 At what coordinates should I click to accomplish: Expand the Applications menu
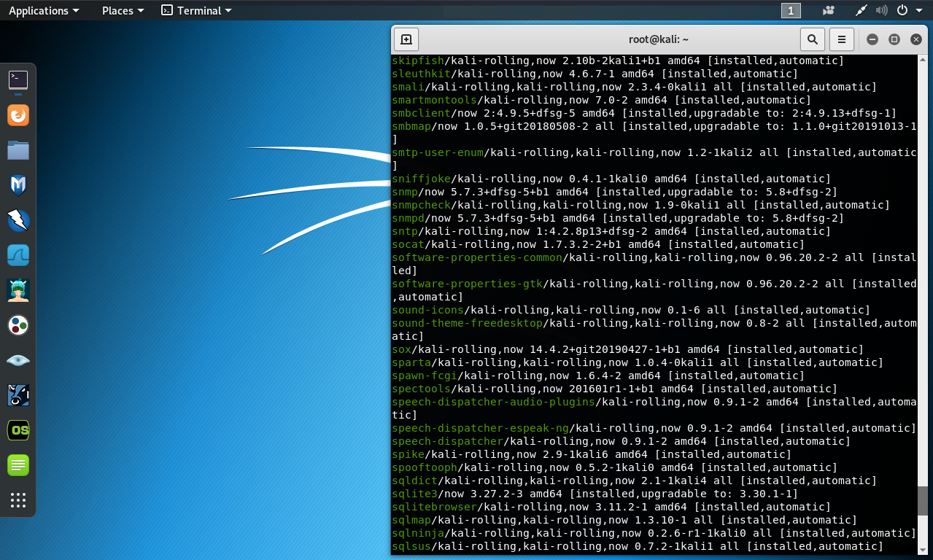pos(44,10)
